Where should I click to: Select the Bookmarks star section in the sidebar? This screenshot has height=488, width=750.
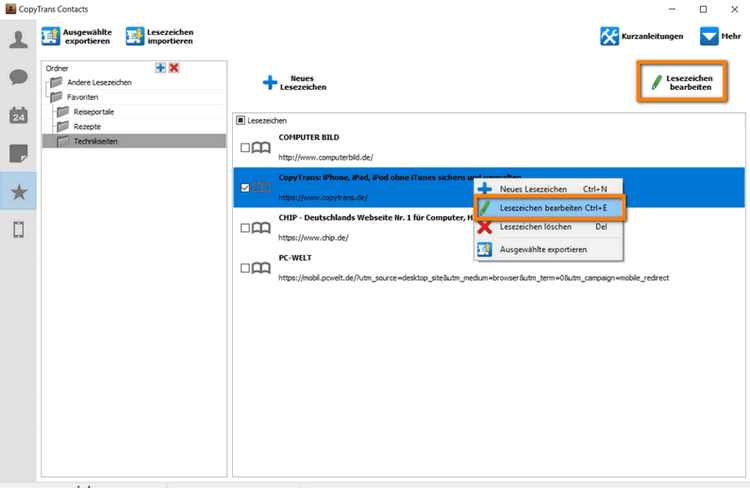(19, 192)
